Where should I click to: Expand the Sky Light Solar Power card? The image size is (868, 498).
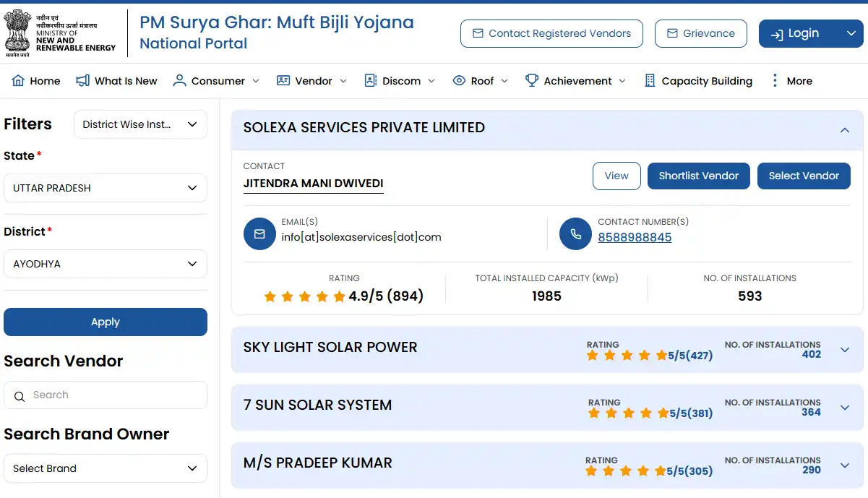click(x=845, y=350)
